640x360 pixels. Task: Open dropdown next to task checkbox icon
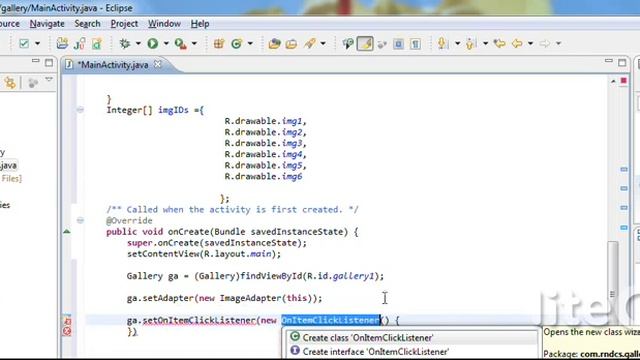point(38,43)
